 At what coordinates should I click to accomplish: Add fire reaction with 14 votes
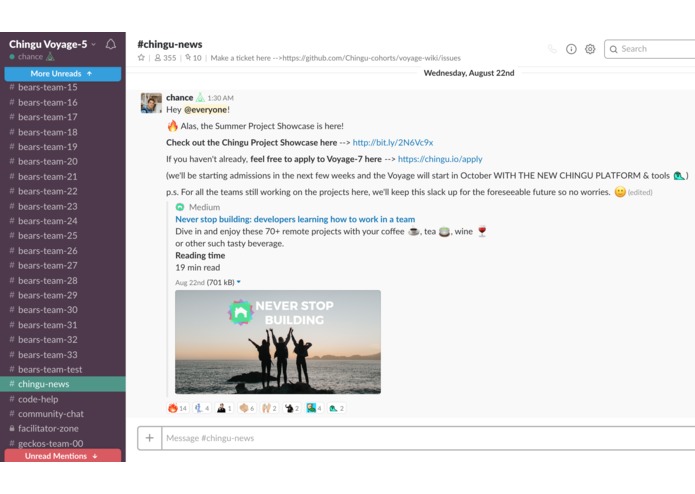pyautogui.click(x=178, y=408)
